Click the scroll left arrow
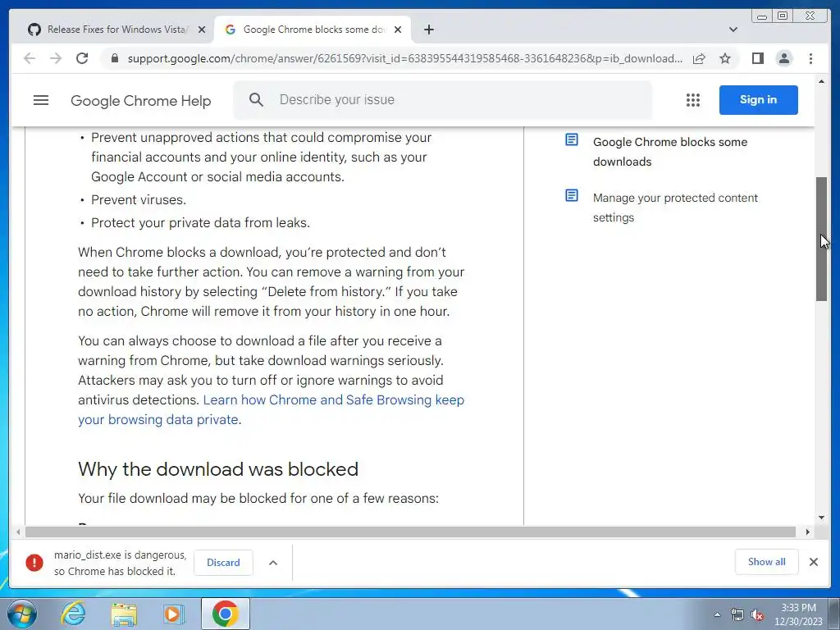Screen dimensions: 840x630 coord(18,532)
